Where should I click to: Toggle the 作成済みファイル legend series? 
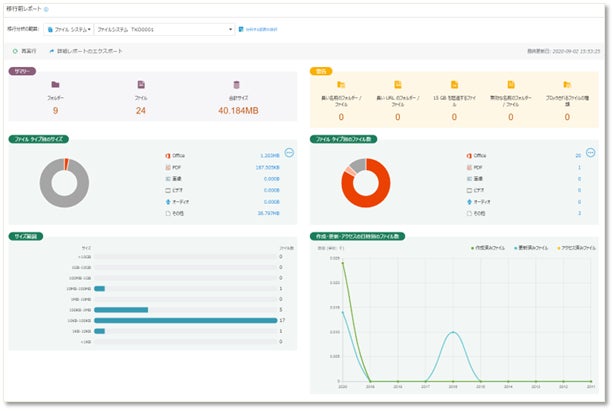490,246
